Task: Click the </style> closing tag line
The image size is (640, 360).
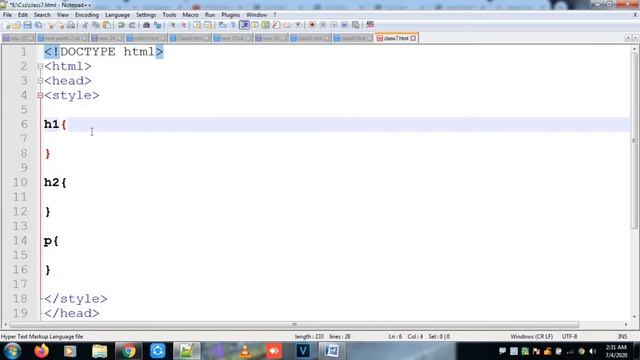Action: [76, 299]
